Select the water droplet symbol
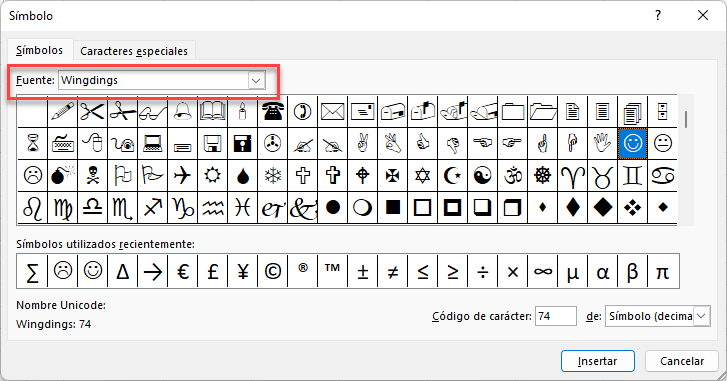Viewport: 727px width, 381px height. click(x=242, y=176)
